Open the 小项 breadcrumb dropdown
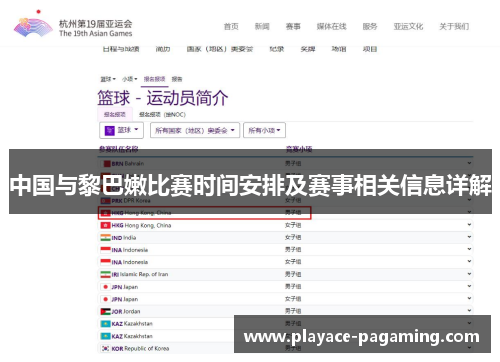 (x=130, y=79)
